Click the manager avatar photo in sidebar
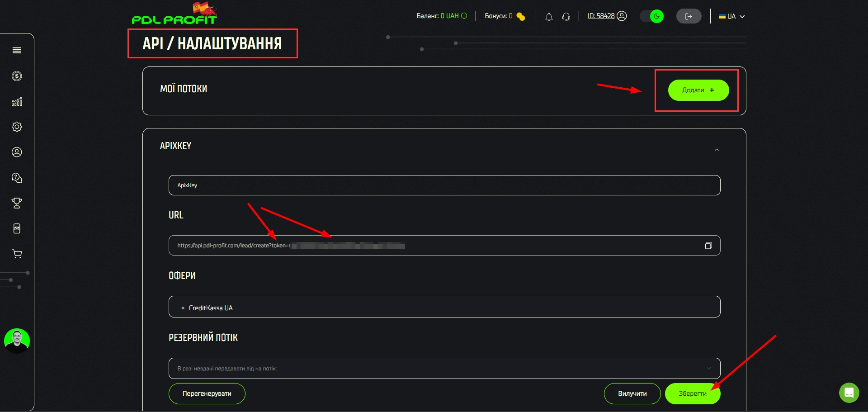868x412 pixels. coord(17,341)
